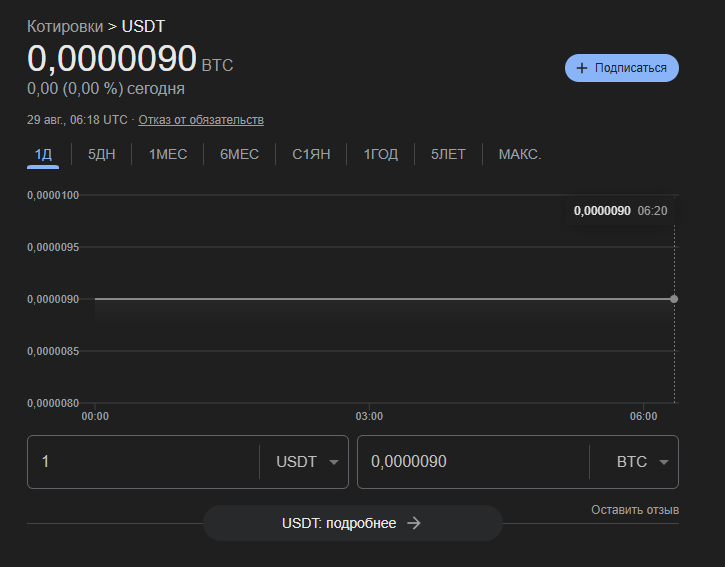Click the Оставить отзыв feedback link
This screenshot has width=725, height=567.
click(635, 510)
